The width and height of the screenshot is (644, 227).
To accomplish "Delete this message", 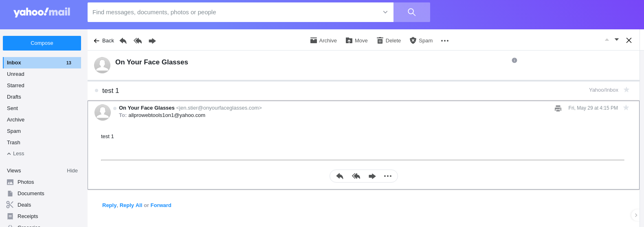I will pos(389,41).
